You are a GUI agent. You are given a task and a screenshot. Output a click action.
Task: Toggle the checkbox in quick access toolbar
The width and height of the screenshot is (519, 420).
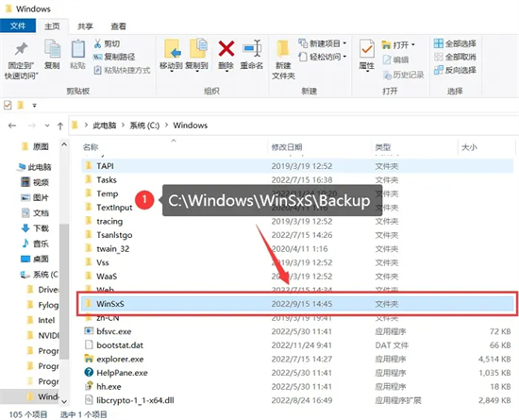[x=8, y=106]
